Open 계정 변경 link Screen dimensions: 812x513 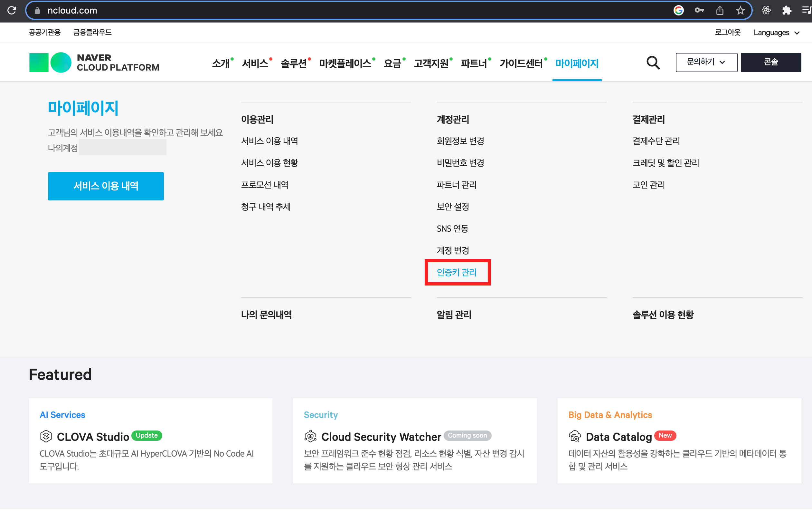click(453, 250)
